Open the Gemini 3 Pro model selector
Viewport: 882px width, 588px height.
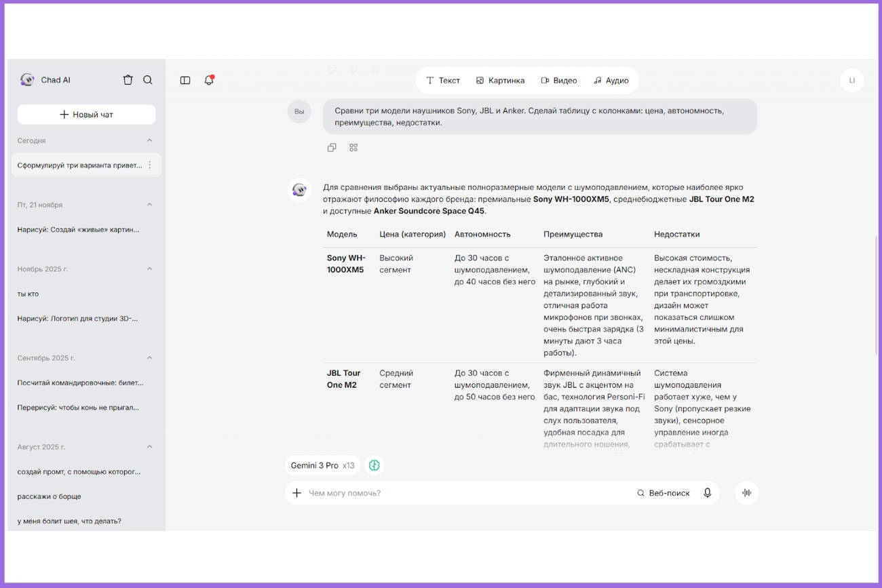tap(322, 465)
